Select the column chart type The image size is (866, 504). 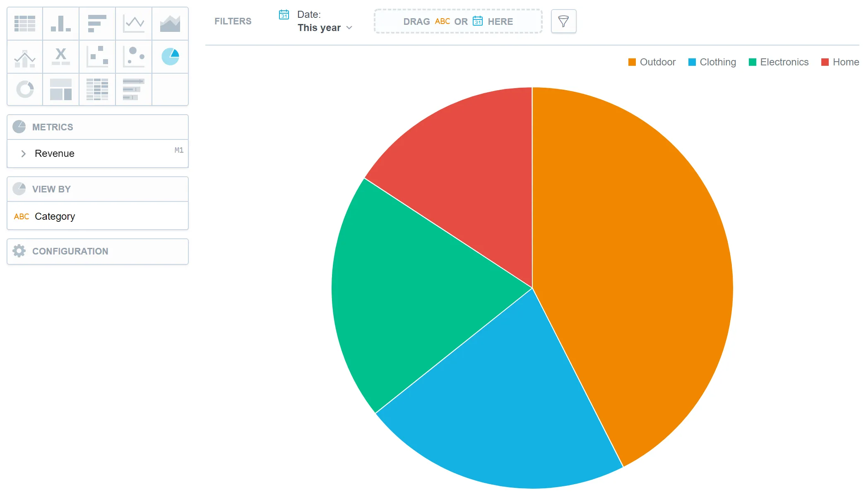[x=61, y=24]
